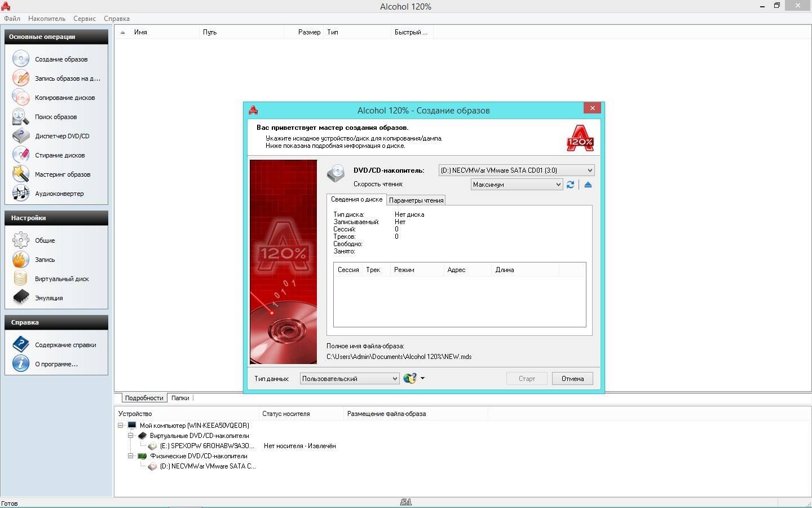The width and height of the screenshot is (812, 508).
Task: Switch to Параметры чтения tab
Action: 416,200
